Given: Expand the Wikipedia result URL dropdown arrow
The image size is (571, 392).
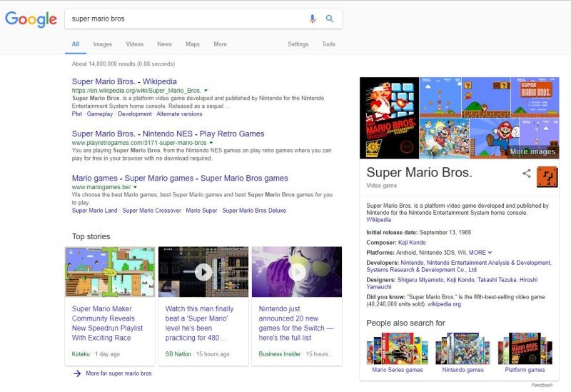Looking at the screenshot, I should pyautogui.click(x=206, y=91).
